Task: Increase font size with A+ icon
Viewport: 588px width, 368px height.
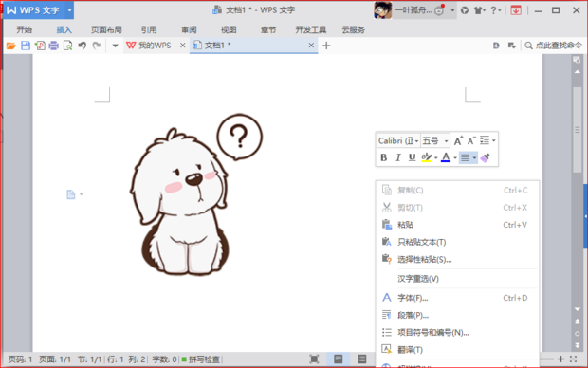Action: click(x=458, y=140)
